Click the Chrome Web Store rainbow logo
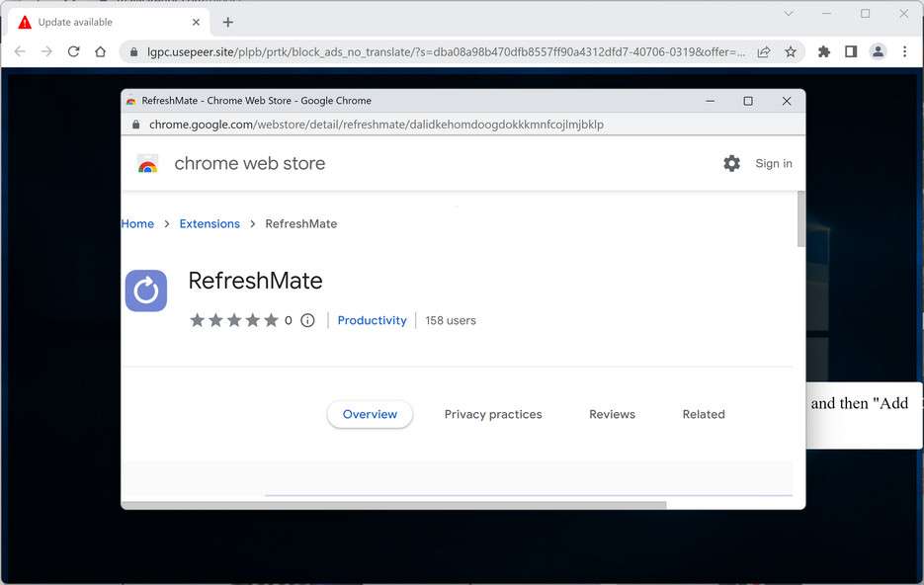 click(x=148, y=164)
